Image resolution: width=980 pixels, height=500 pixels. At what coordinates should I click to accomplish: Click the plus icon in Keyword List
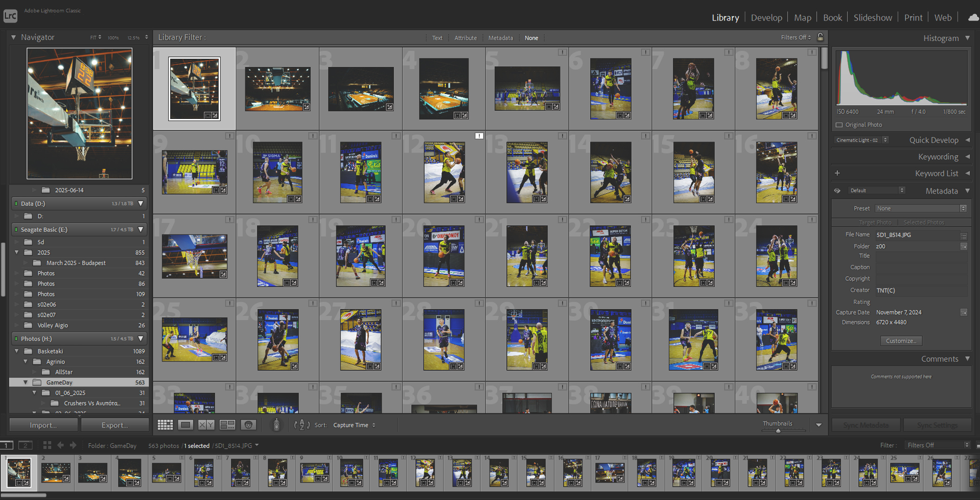pos(837,173)
